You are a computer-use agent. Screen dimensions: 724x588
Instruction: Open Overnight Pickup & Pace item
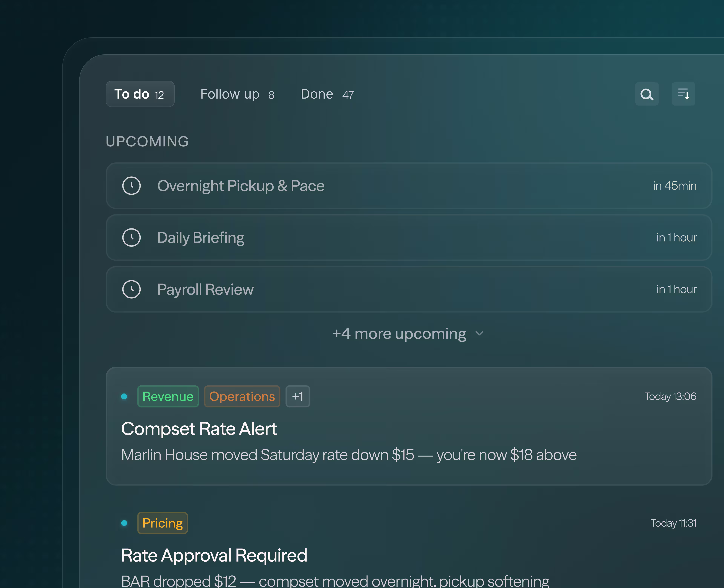409,186
